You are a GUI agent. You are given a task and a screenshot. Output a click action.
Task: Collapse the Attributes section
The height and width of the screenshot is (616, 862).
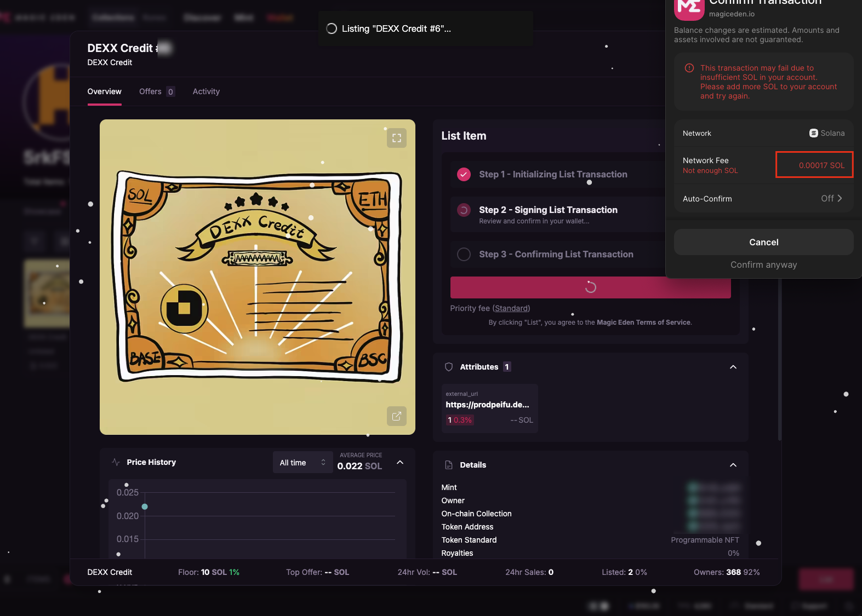click(x=733, y=367)
